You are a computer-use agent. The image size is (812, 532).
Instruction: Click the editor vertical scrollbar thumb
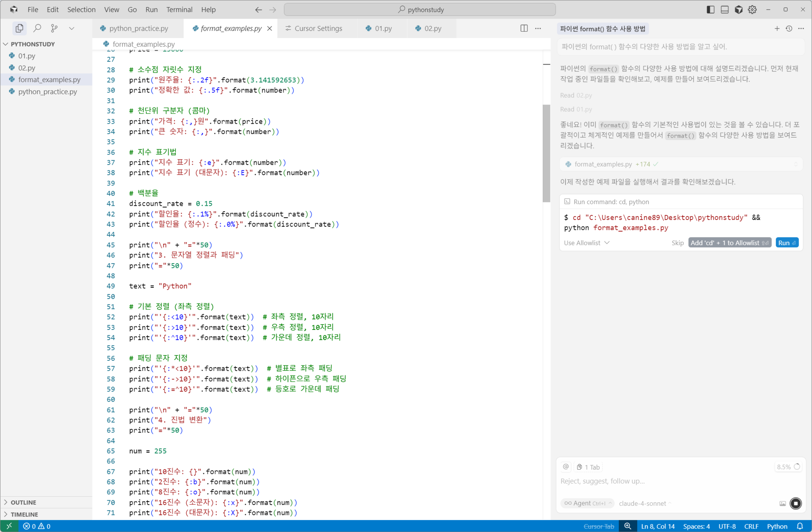tap(546, 153)
